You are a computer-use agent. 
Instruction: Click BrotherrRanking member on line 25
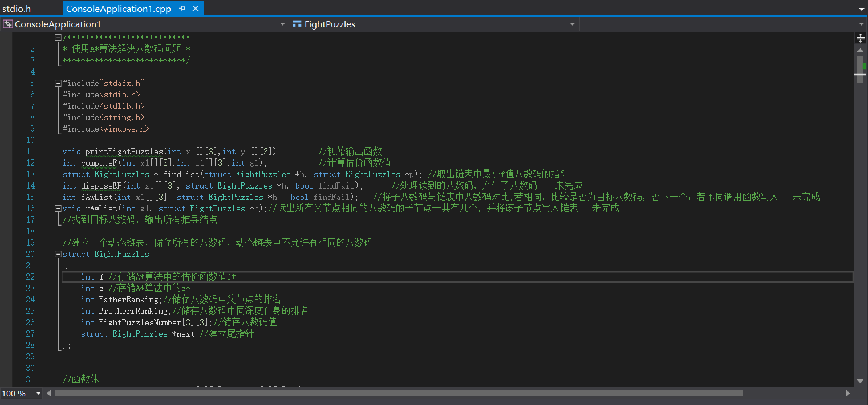[x=133, y=311]
